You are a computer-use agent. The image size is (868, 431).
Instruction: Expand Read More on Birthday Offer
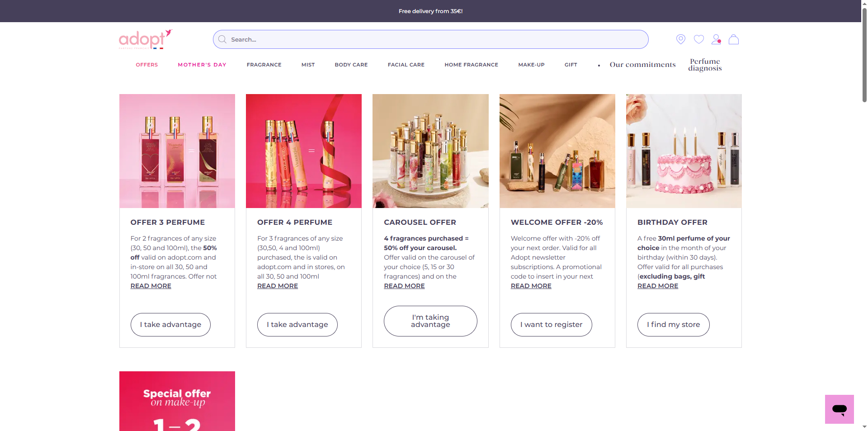658,286
